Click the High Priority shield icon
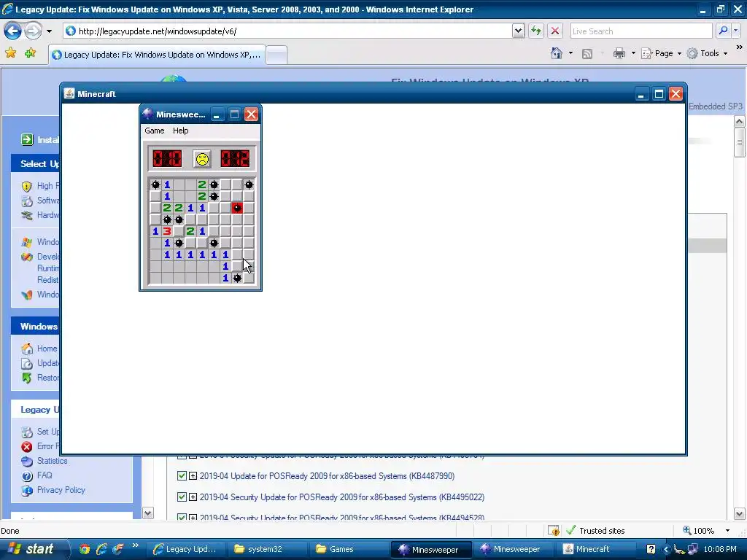This screenshot has width=747, height=560. coord(27,186)
